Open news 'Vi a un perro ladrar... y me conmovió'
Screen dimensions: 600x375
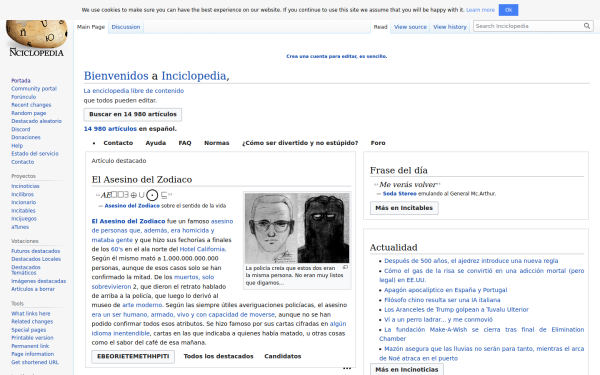(x=438, y=320)
